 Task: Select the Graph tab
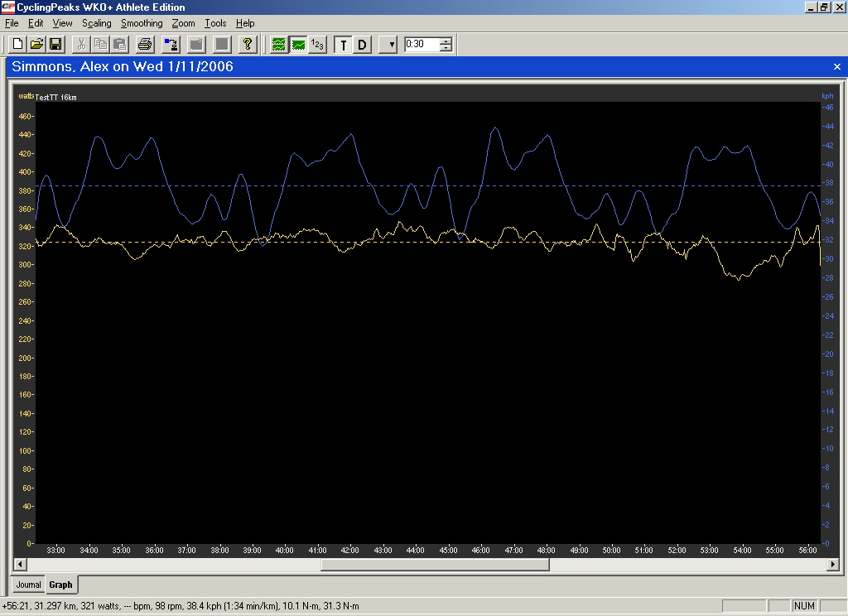(60, 585)
